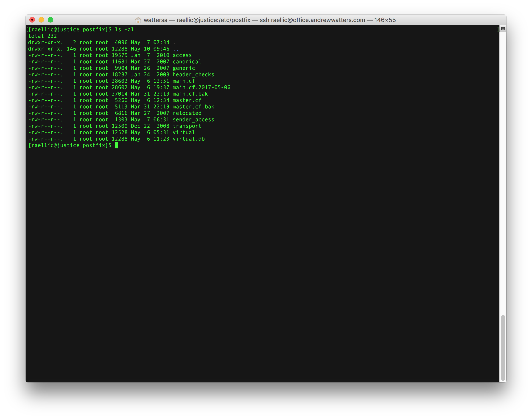Click the green cursor block at the prompt

[116, 145]
